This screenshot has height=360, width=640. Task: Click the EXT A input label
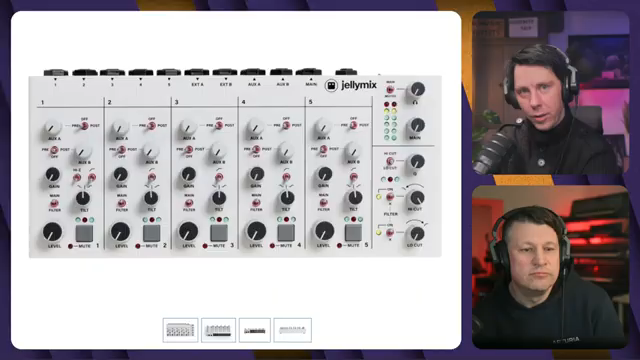click(198, 84)
